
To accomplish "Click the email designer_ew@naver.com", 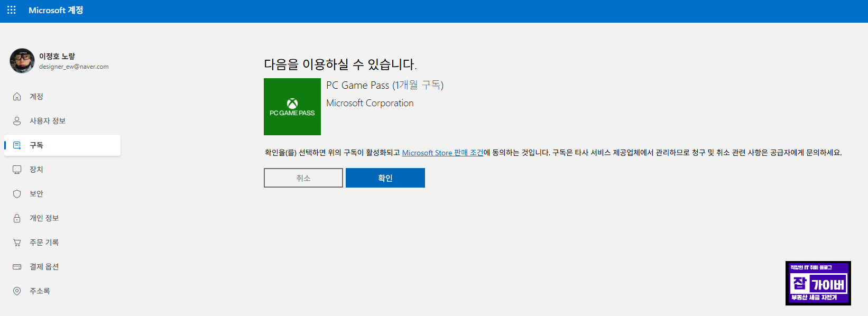I will coord(74,67).
